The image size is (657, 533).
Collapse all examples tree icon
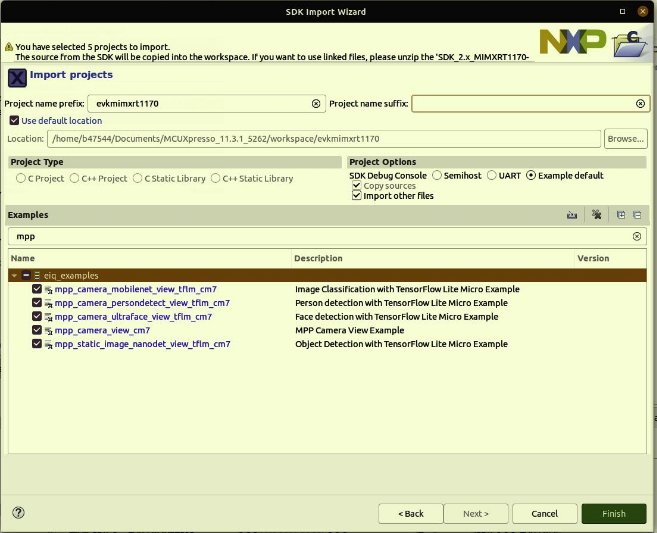637,215
